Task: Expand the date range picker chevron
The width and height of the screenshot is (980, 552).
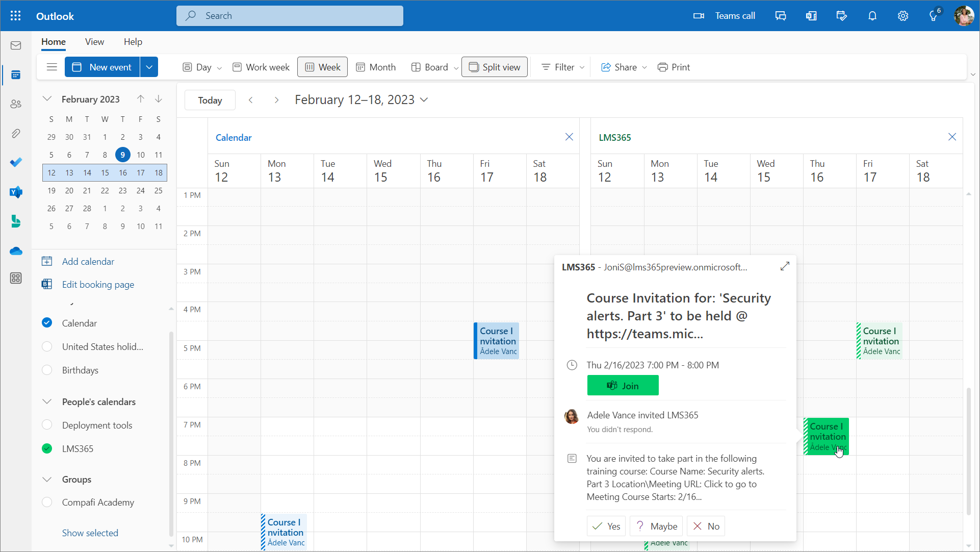Action: (x=424, y=100)
